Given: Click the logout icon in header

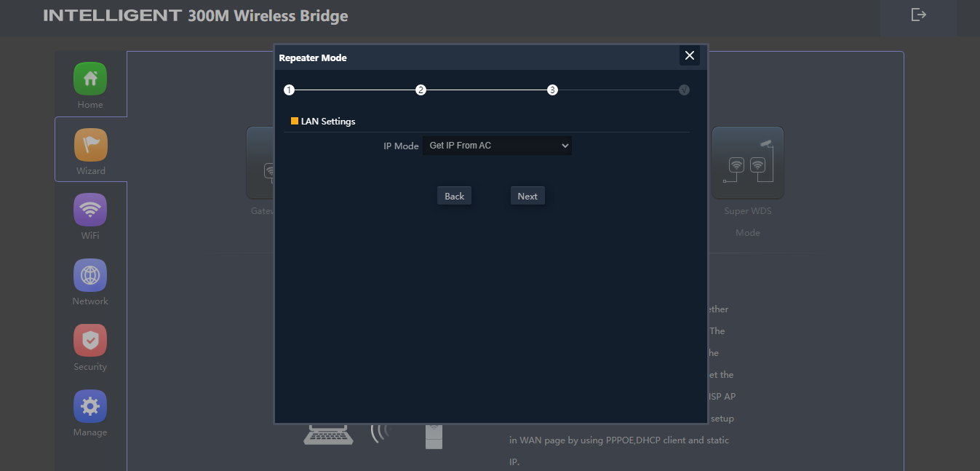Looking at the screenshot, I should (918, 15).
